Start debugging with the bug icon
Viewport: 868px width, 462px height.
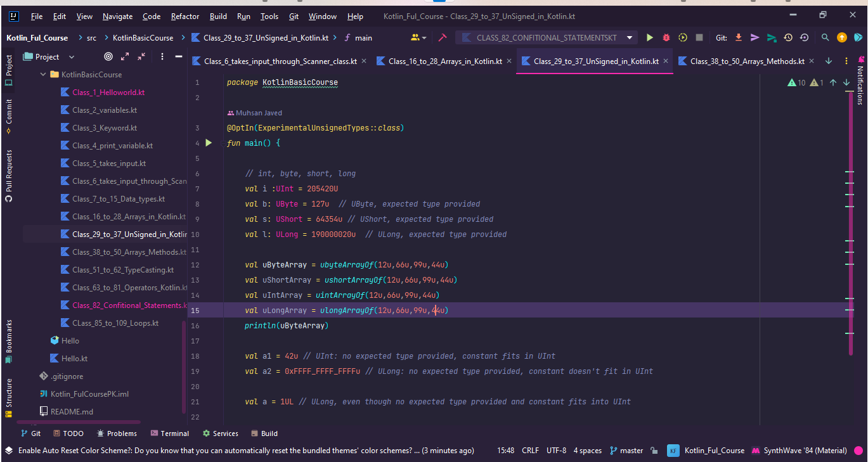(666, 38)
